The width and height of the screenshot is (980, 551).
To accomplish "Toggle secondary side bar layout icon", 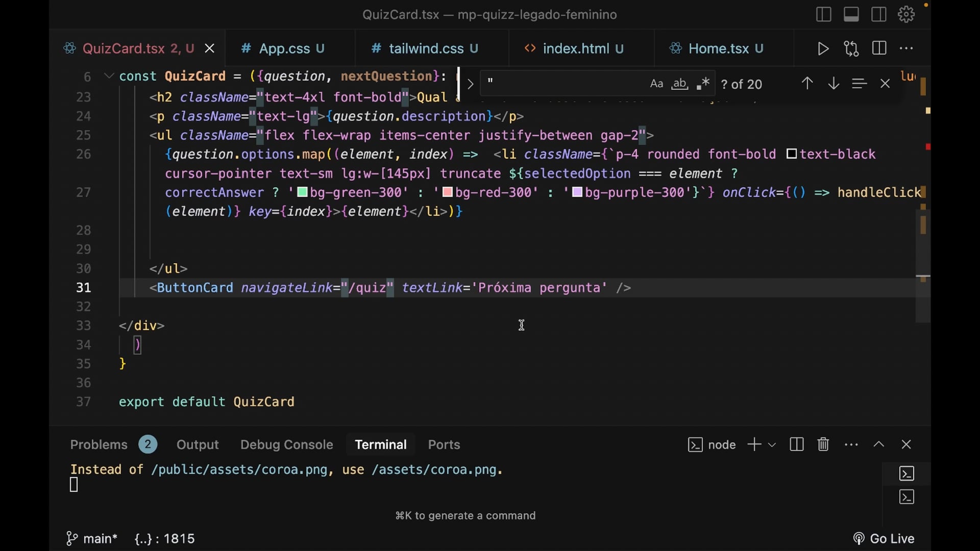I will (x=878, y=14).
